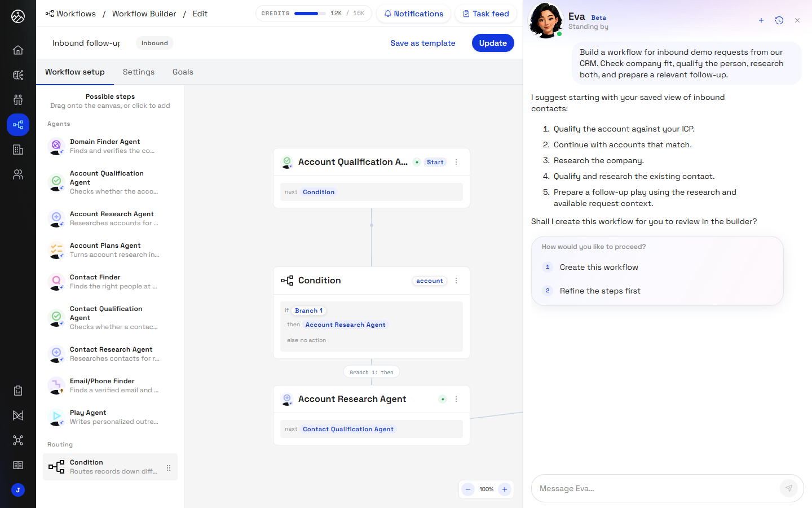Grab the Condition routing step drag handle
This screenshot has width=812, height=508.
click(169, 467)
